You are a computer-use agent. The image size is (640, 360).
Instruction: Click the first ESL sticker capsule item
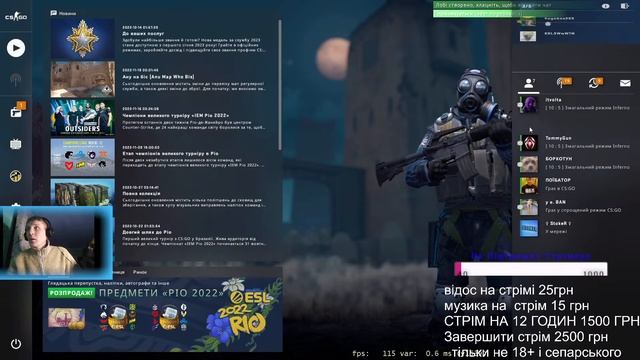click(x=118, y=317)
